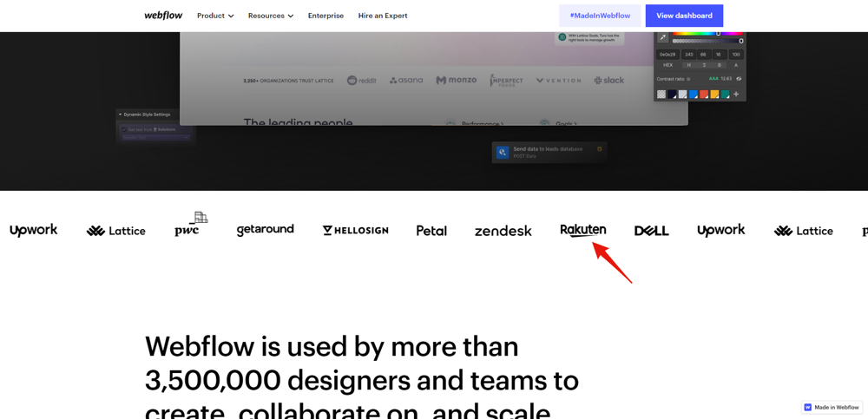Viewport: 868px width, 419px height.
Task: Click the Send data to leads database card
Action: (x=549, y=153)
